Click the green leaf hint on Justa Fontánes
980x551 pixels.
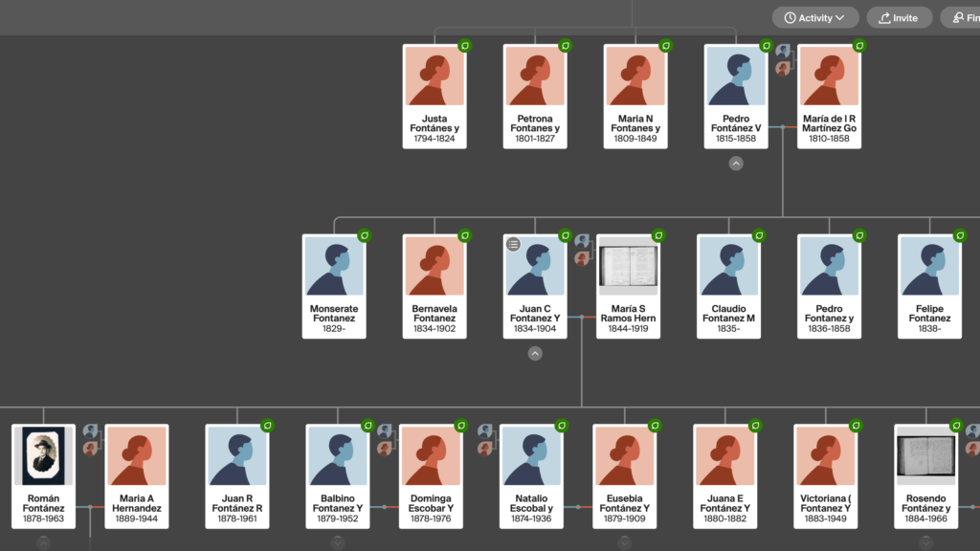pyautogui.click(x=464, y=46)
